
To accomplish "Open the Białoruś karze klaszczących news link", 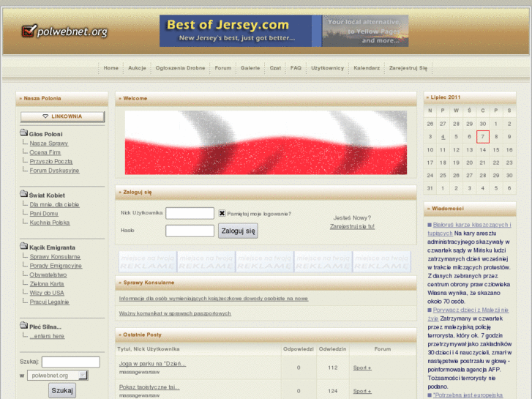I will pos(470,229).
